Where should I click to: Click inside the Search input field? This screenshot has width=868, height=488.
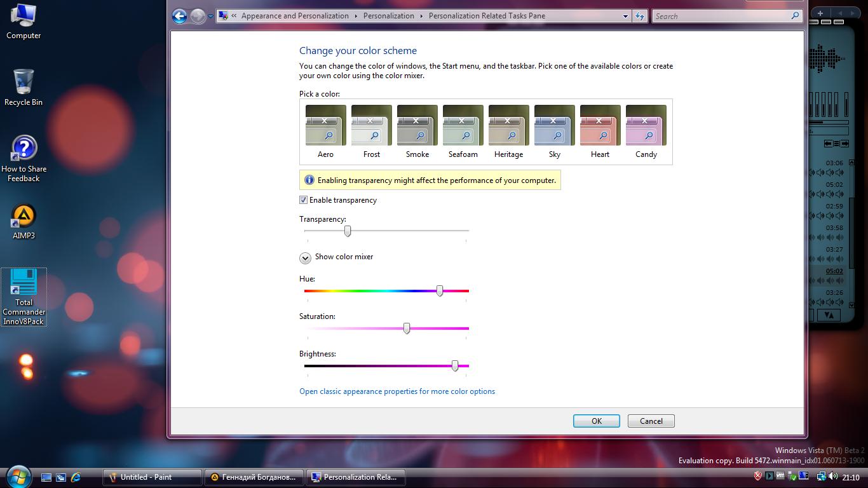721,16
